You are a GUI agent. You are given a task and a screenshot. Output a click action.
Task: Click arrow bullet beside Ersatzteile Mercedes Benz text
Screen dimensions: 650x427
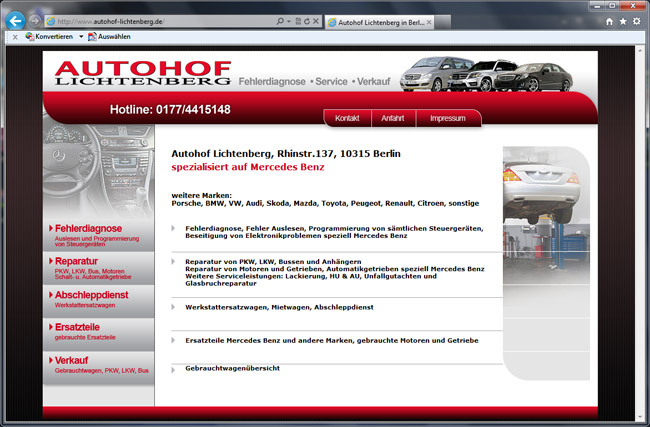173,340
